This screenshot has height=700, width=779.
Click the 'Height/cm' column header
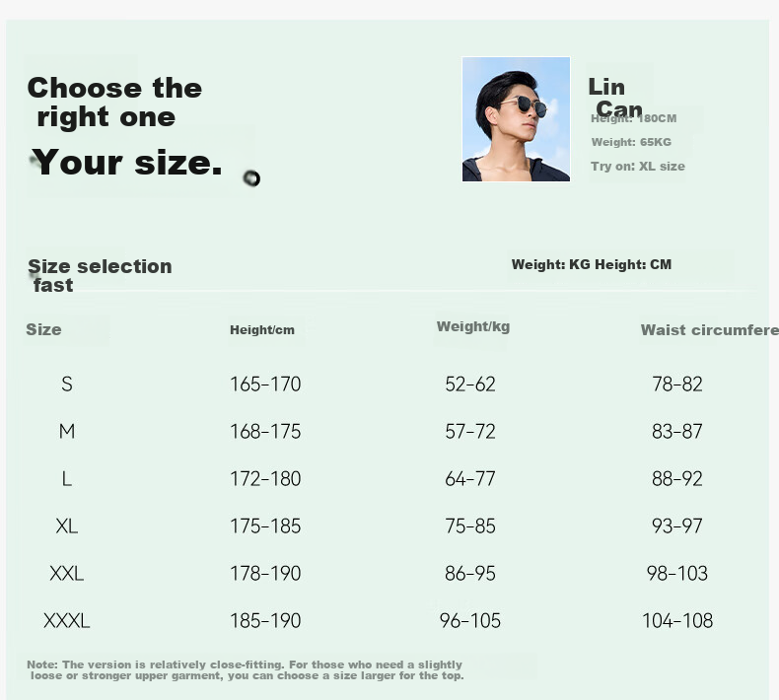tap(262, 330)
